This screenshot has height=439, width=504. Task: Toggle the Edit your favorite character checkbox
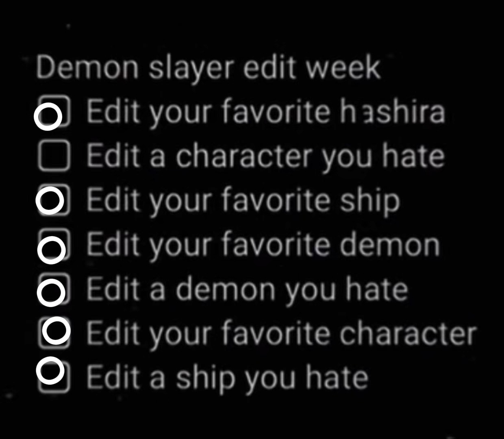pyautogui.click(x=54, y=333)
